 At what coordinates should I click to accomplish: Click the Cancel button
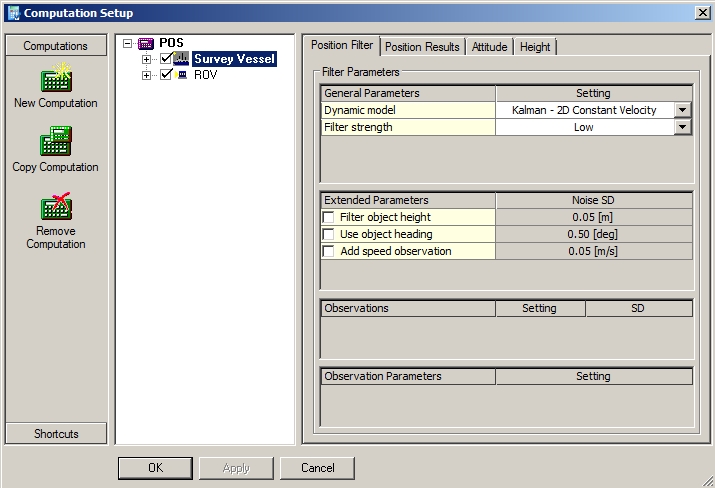point(317,468)
